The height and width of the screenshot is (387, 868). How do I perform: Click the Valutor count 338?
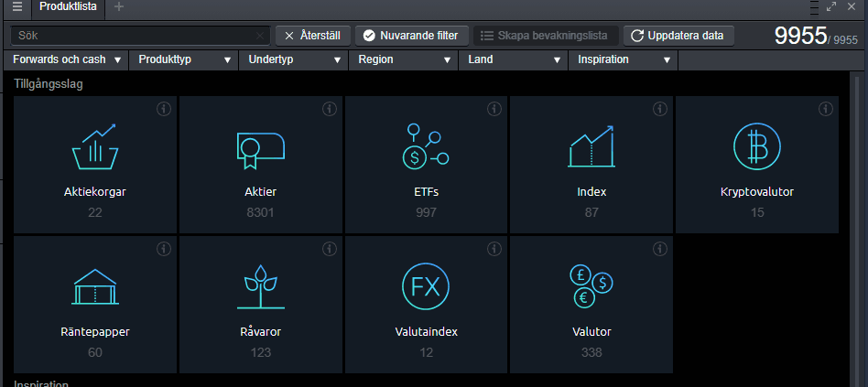point(591,352)
